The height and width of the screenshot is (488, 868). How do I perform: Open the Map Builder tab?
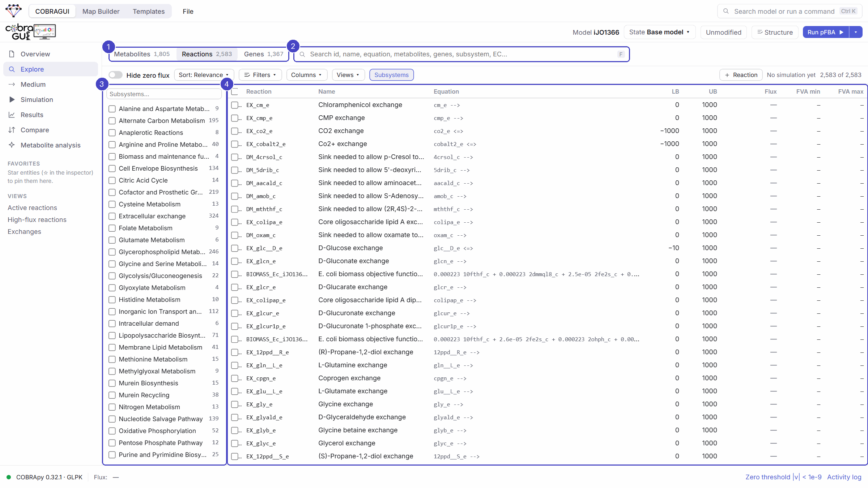pos(101,11)
